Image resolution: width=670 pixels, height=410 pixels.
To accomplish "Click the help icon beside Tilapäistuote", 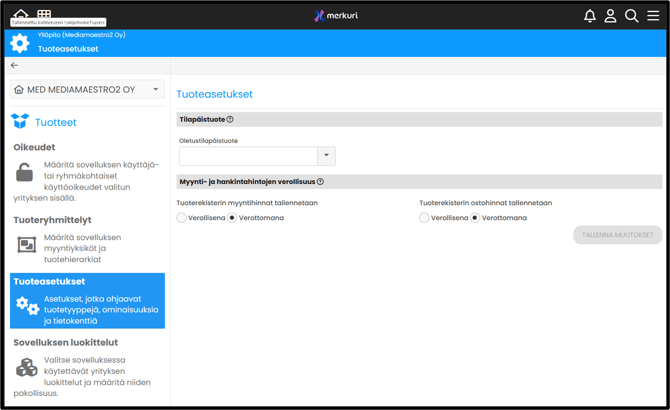I will pos(230,120).
